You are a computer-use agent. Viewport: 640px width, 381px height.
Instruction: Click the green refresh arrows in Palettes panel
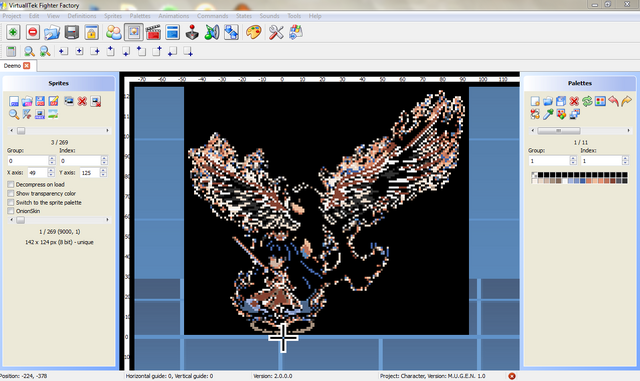pos(587,101)
